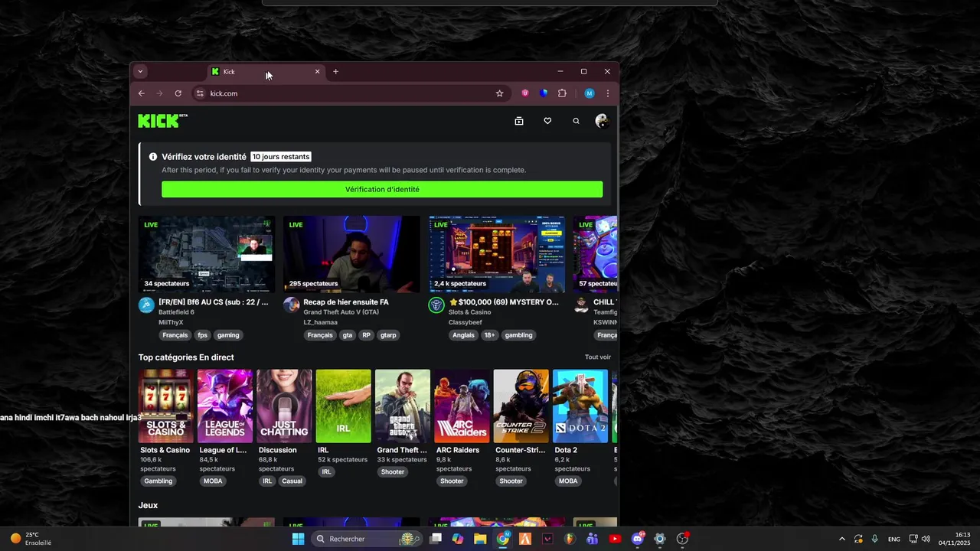Open the IRL category cover

(343, 406)
